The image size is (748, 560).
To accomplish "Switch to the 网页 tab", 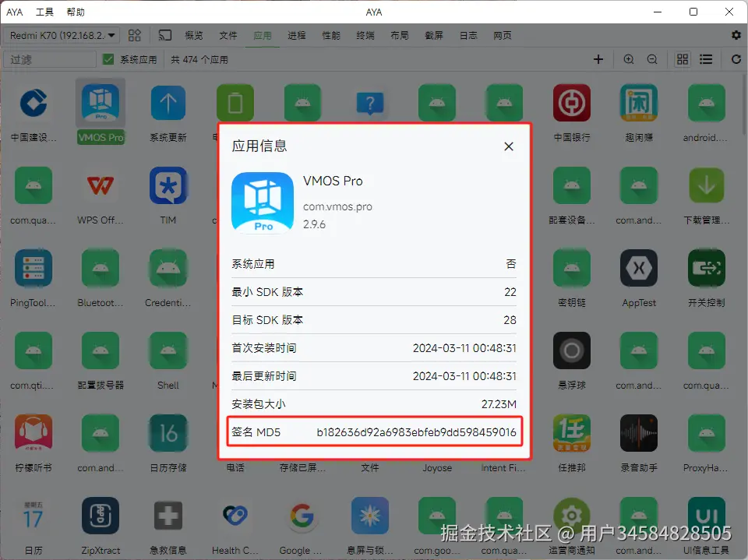I will pyautogui.click(x=503, y=35).
